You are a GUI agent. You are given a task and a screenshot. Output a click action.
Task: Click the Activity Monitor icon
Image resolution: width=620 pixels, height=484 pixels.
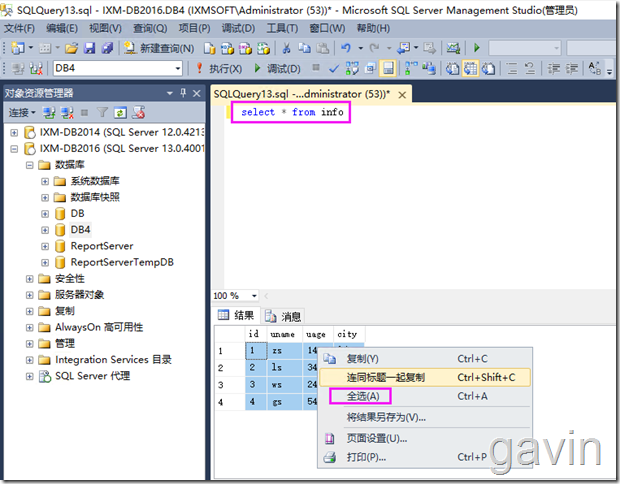pos(453,48)
